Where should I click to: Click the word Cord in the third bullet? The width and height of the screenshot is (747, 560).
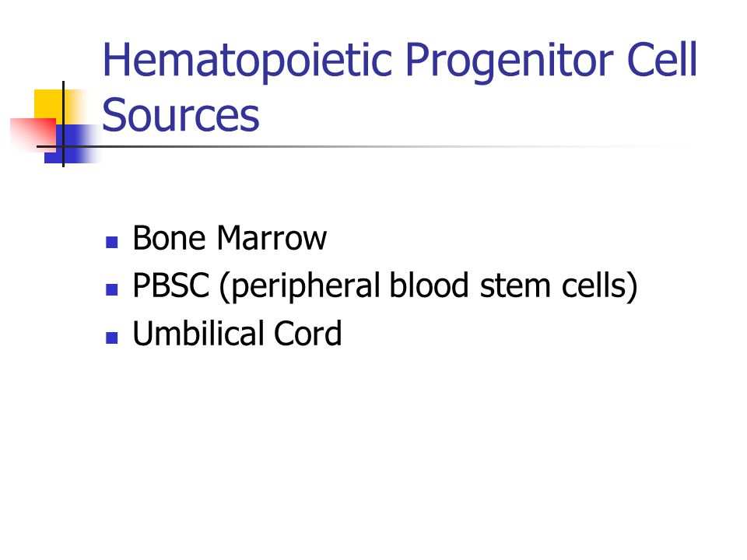click(x=308, y=333)
